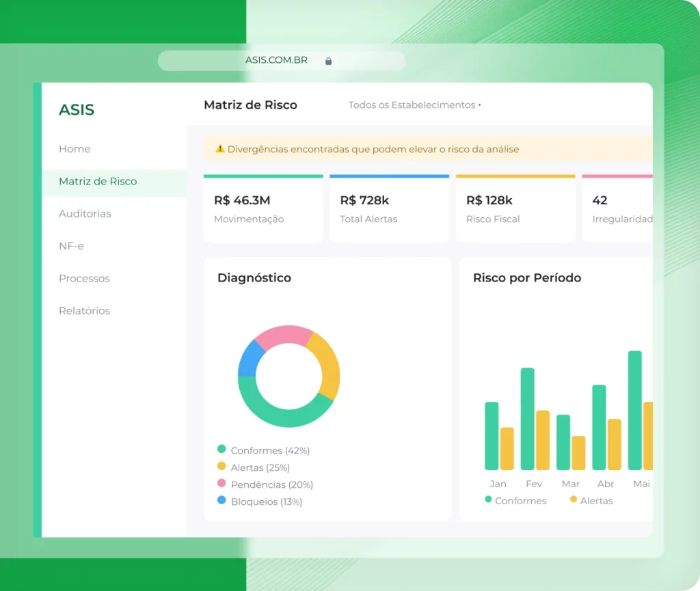Screen dimensions: 700x591
Task: Click the dropdown arrow beside Estabelecimentos
Action: click(479, 105)
